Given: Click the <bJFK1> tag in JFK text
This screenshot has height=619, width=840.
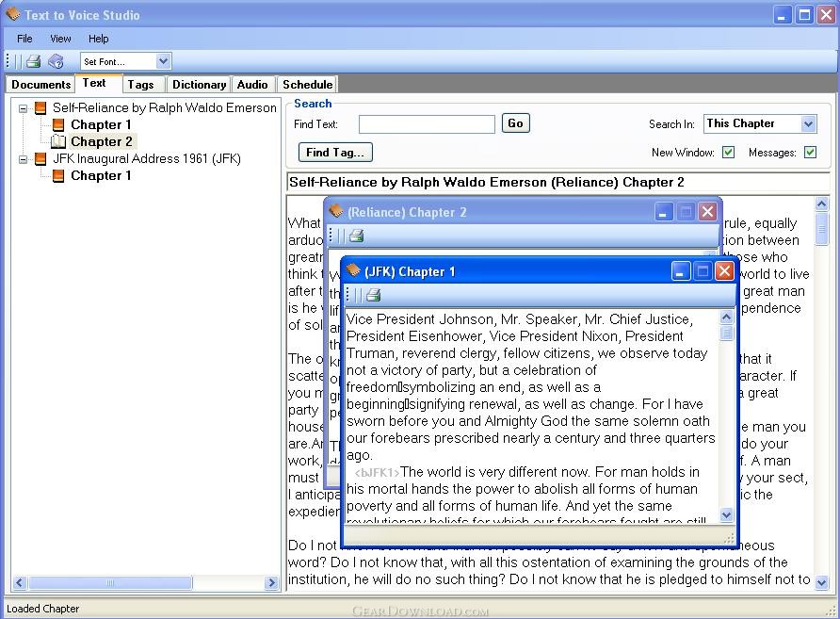Looking at the screenshot, I should 377,472.
